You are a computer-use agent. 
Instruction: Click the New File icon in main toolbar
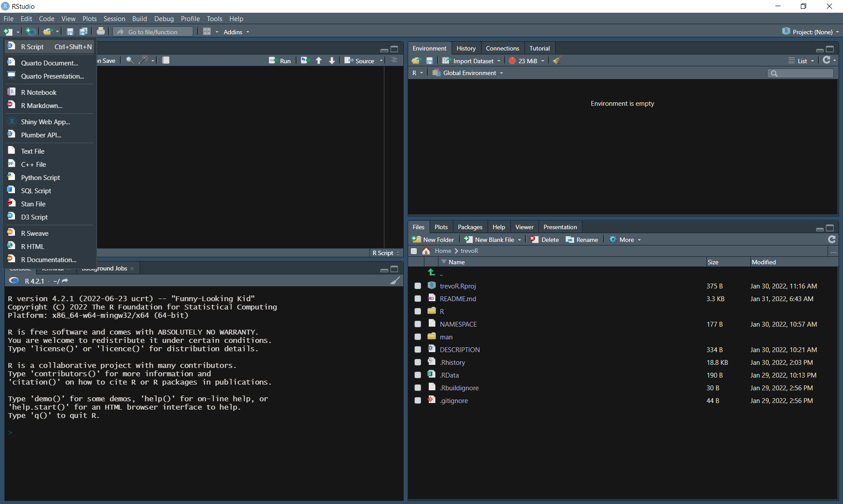coord(8,32)
